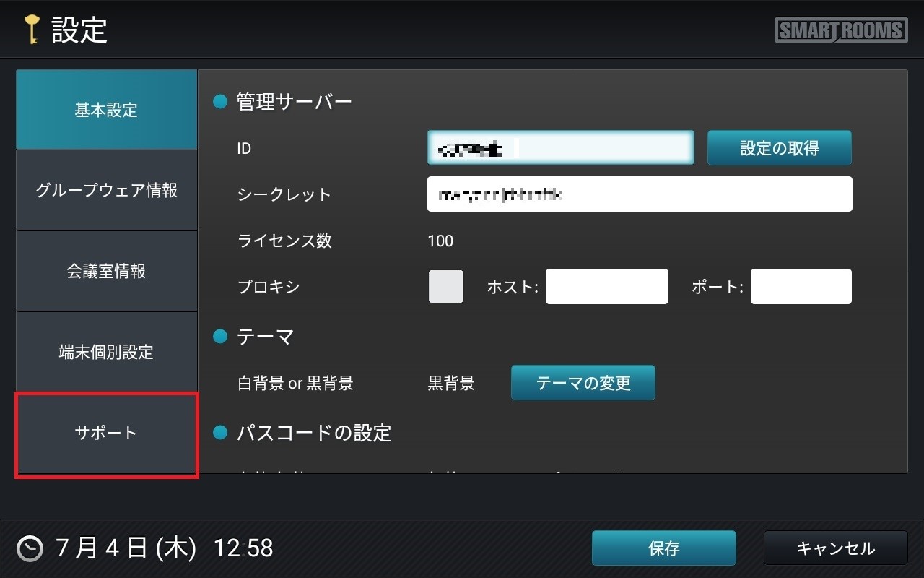924x578 pixels.
Task: Cancel changes with the キャンセル button
Action: (835, 548)
